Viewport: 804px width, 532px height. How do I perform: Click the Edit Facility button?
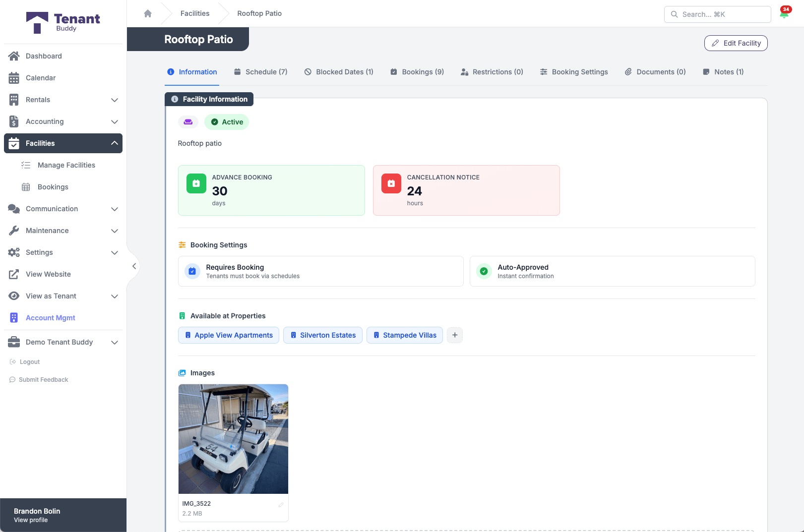point(736,43)
